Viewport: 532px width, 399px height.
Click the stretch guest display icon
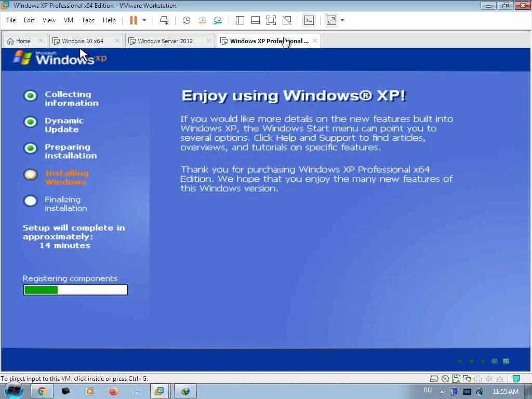[331, 20]
